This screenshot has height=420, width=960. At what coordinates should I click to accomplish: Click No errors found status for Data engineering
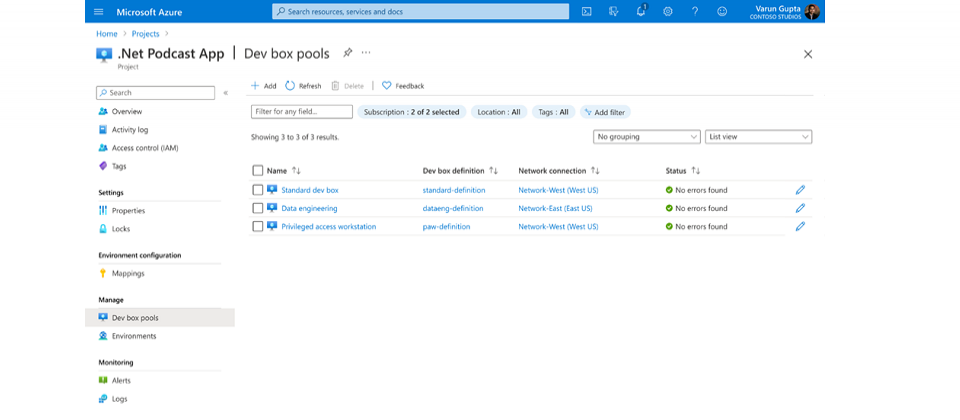tap(697, 209)
